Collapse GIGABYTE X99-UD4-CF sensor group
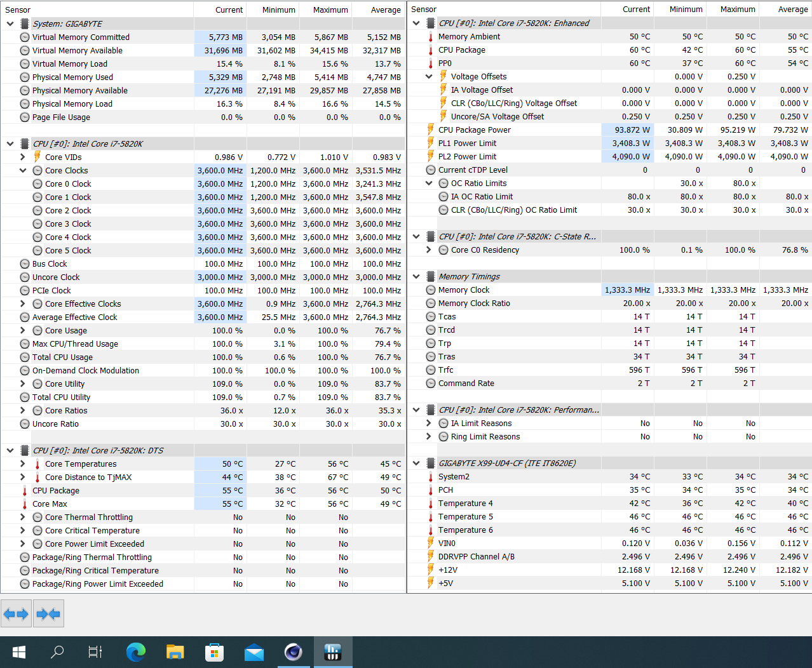 416,463
